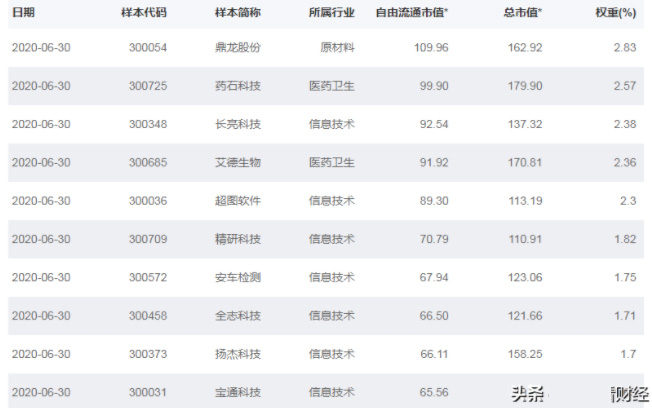Click the 所属行业 column header
Viewport: 652px width, 408px height.
331,12
